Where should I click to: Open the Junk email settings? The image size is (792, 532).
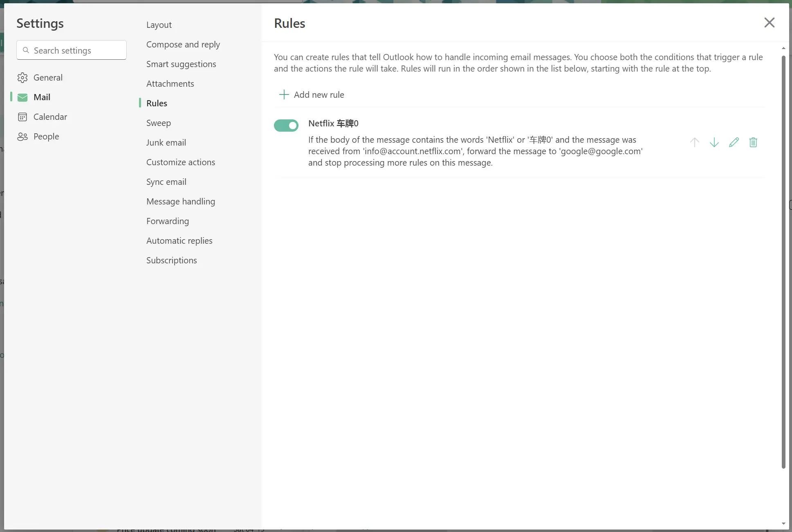166,143
